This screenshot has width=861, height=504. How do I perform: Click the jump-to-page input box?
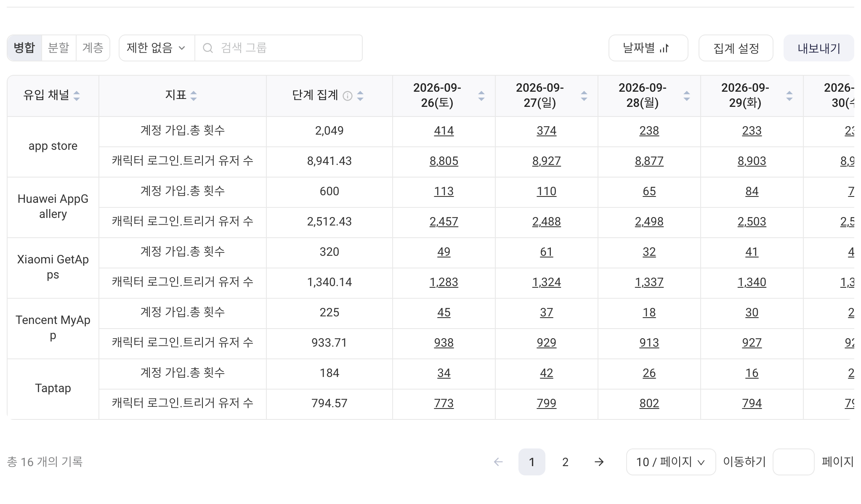click(793, 462)
